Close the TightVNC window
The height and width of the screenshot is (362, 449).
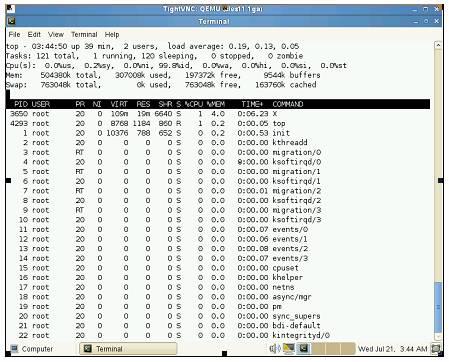437,9
